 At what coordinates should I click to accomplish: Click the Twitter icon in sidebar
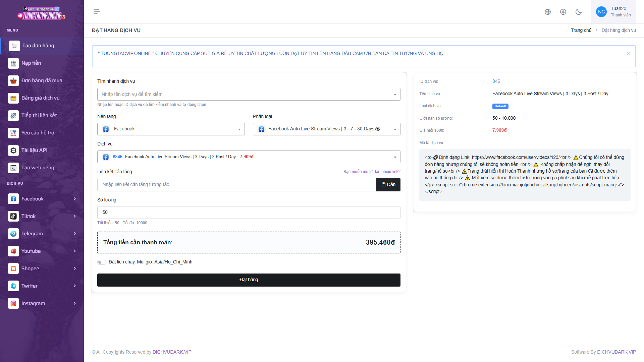click(x=13, y=286)
